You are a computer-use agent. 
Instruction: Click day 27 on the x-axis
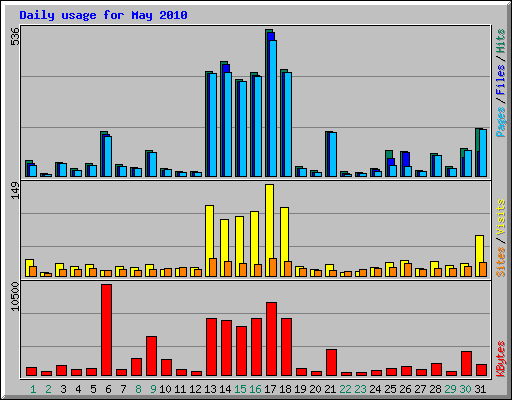click(x=420, y=389)
